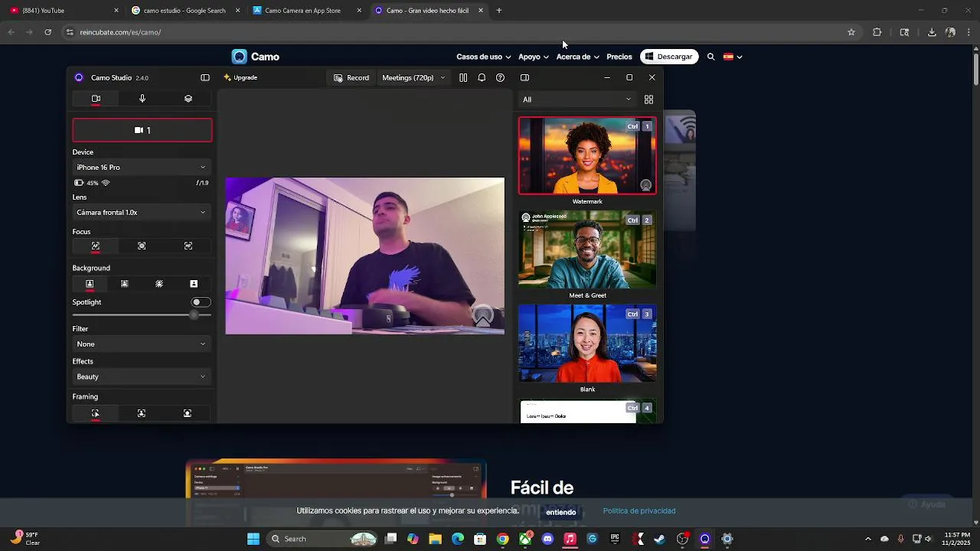The height and width of the screenshot is (551, 980).
Task: Accept cookies with the entiendo button
Action: click(560, 512)
